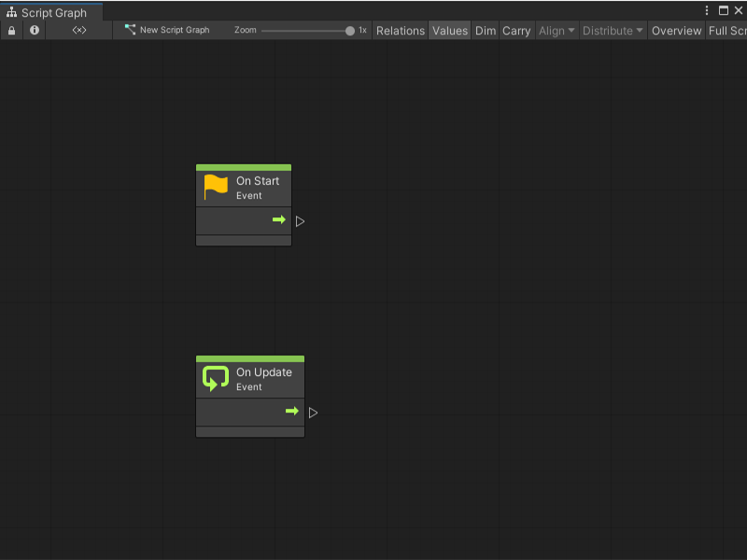Disable the Values display toggle

pos(450,30)
